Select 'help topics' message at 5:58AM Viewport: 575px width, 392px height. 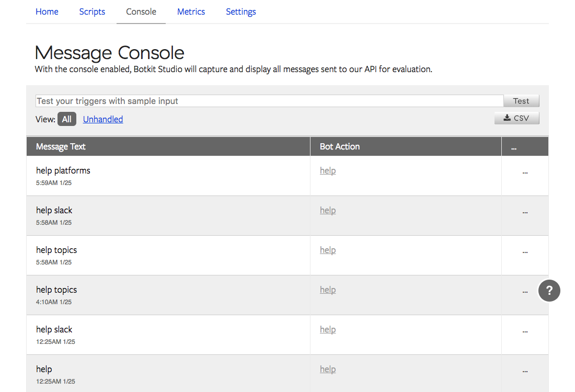pyautogui.click(x=56, y=250)
